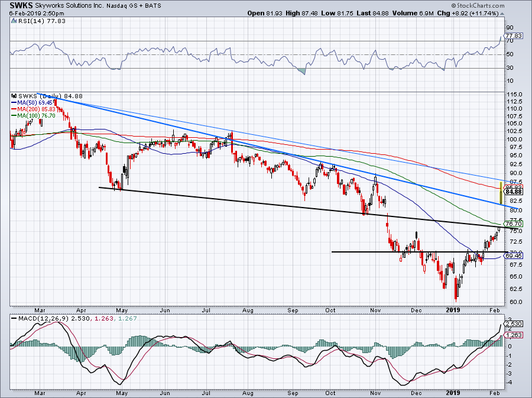532x398 pixels.
Task: Click the 84.88 last price axis tag
Action: [514, 192]
